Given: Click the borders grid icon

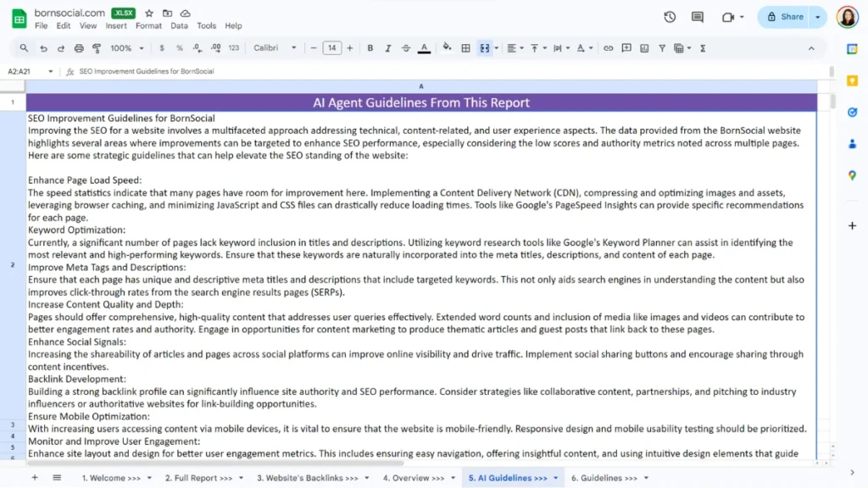Looking at the screenshot, I should click(465, 48).
